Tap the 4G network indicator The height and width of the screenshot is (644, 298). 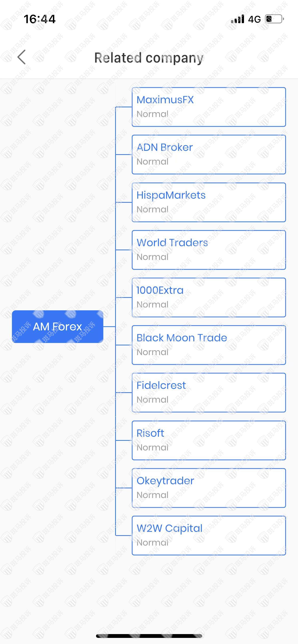point(254,19)
